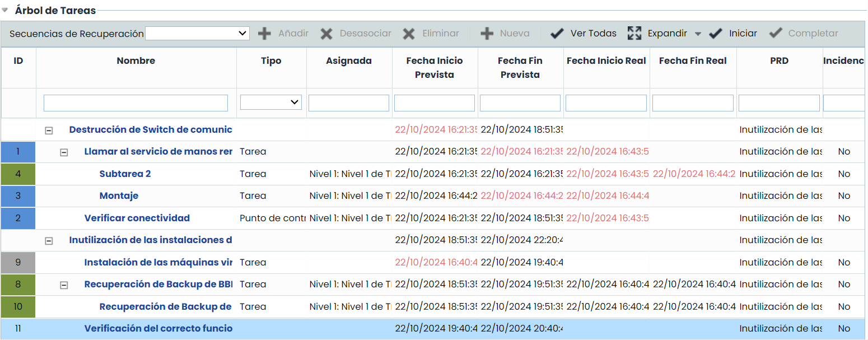The height and width of the screenshot is (340, 868).
Task: Collapse Destrucción de Switch de comunic node
Action: pos(49,130)
